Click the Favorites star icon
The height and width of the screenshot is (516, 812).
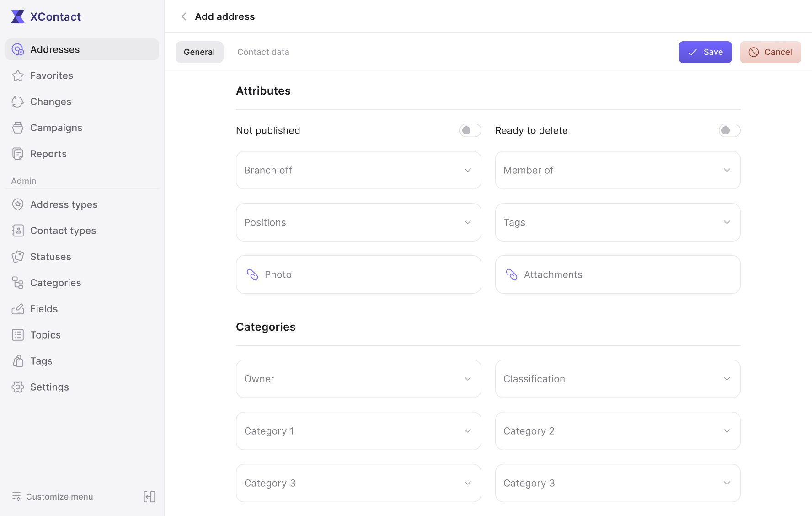(18, 75)
